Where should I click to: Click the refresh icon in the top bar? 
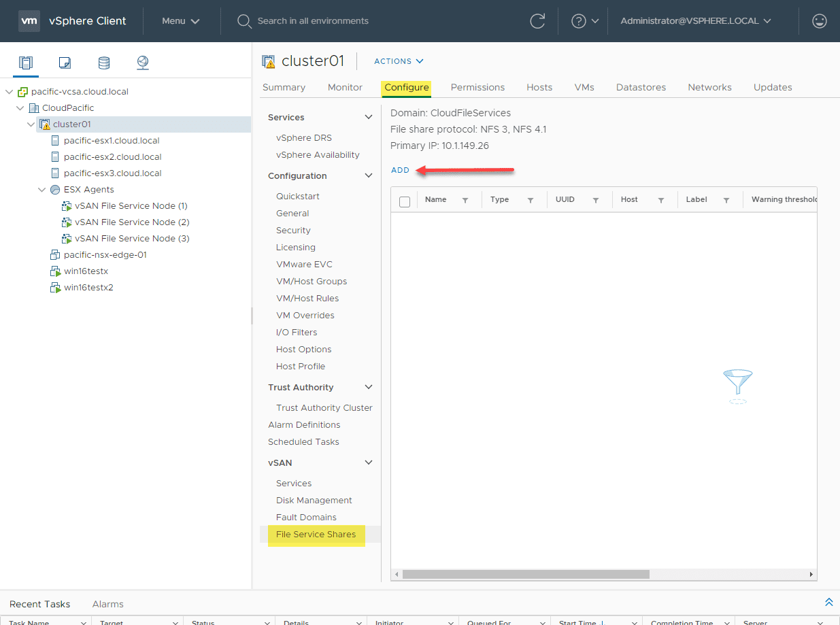click(537, 21)
